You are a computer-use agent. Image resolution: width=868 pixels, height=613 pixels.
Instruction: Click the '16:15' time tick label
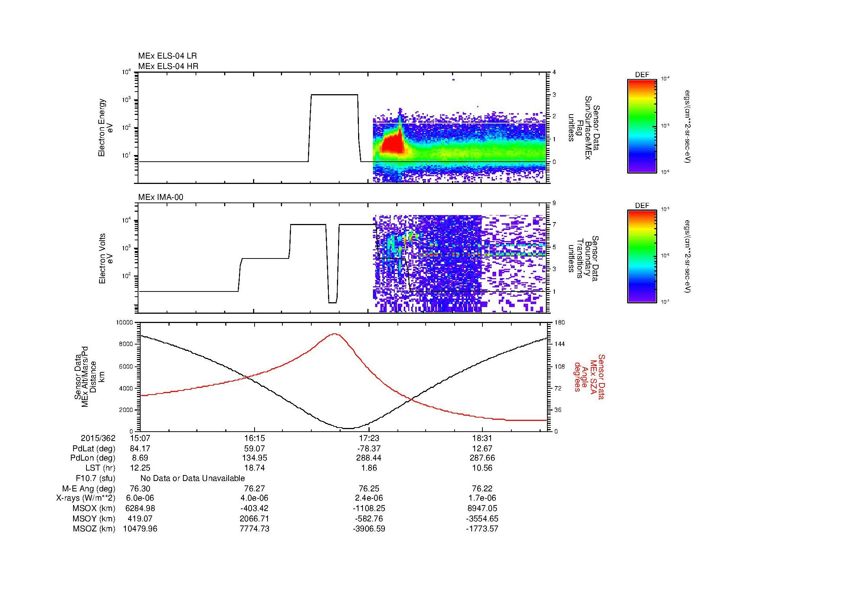[255, 438]
